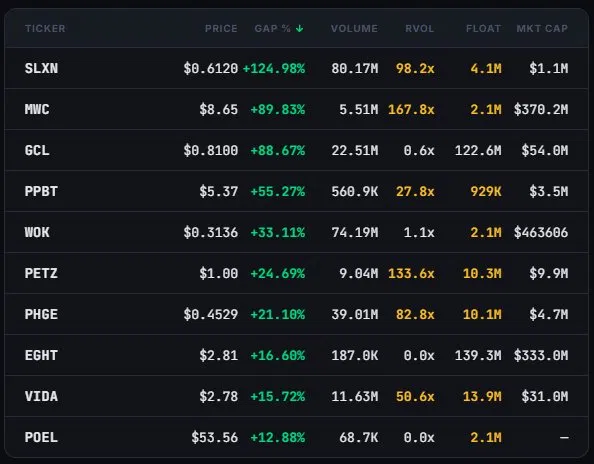
Task: Click the 80.17M volume value
Action: [355, 69]
